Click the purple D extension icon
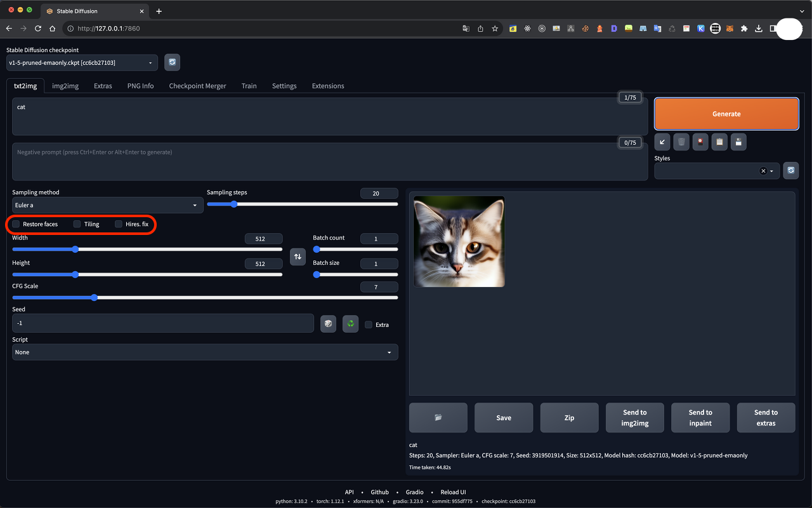812x508 pixels. (x=614, y=29)
